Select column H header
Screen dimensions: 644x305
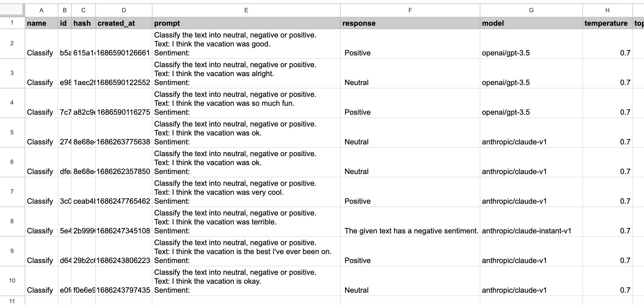tap(608, 10)
